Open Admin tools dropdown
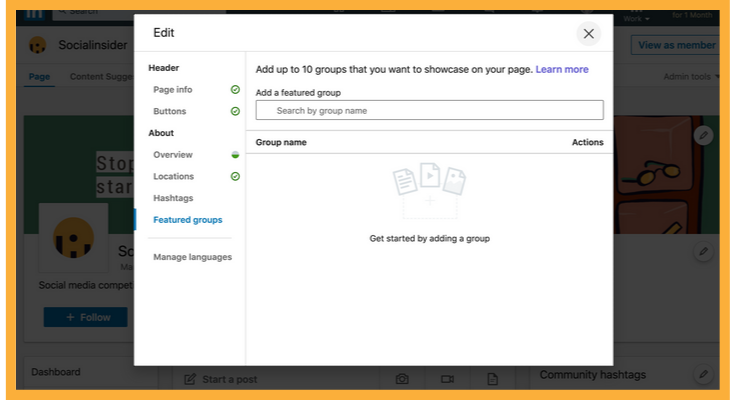 [x=691, y=76]
